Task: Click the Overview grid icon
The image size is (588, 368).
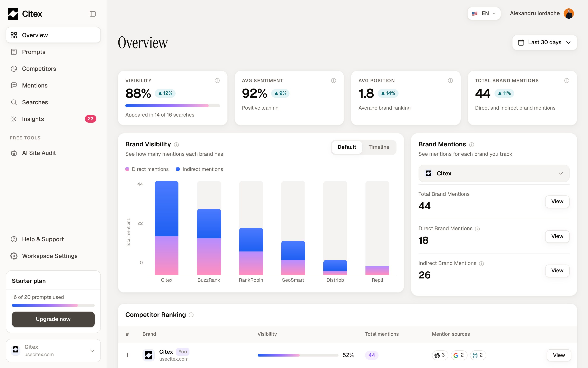Action: (14, 35)
